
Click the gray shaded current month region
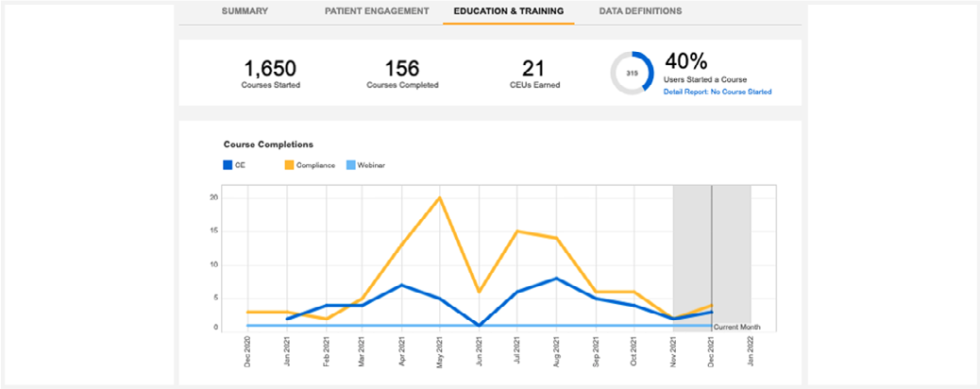tap(692, 245)
